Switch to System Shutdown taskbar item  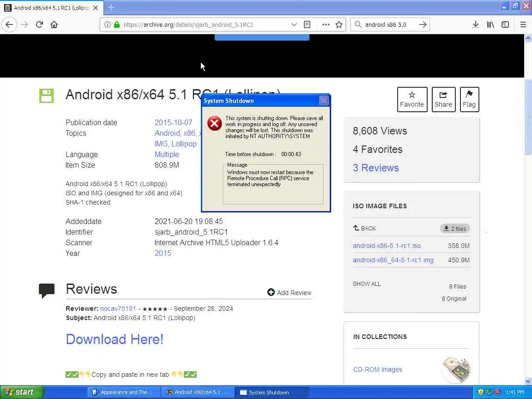(x=272, y=392)
